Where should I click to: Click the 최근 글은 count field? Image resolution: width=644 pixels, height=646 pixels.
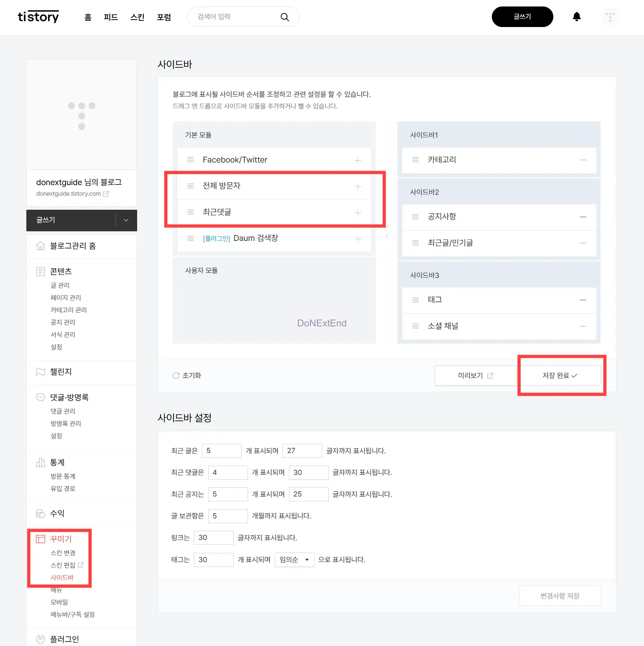222,451
